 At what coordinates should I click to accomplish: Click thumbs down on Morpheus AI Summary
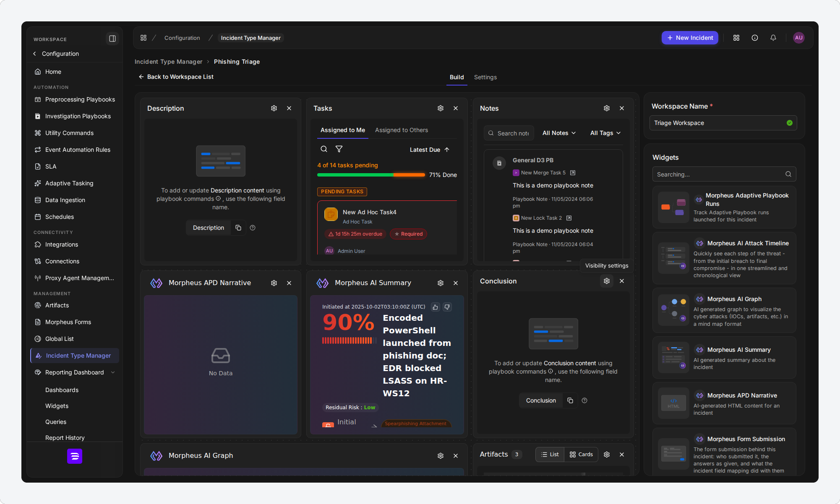(x=447, y=307)
